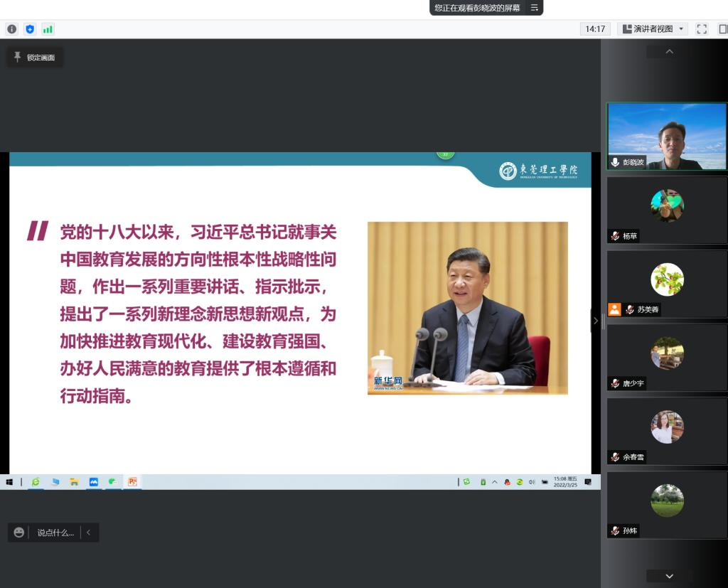Open the meeting info icon
This screenshot has height=588, width=728.
tap(11, 29)
